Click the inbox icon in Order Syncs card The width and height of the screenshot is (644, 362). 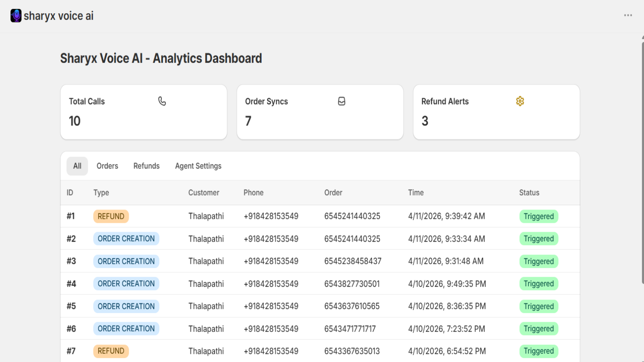342,101
